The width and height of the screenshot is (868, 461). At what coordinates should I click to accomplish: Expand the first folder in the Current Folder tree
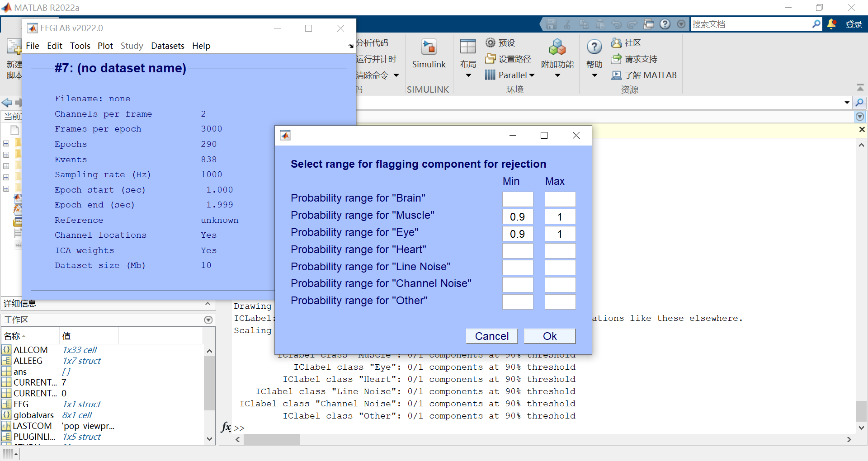(6, 143)
